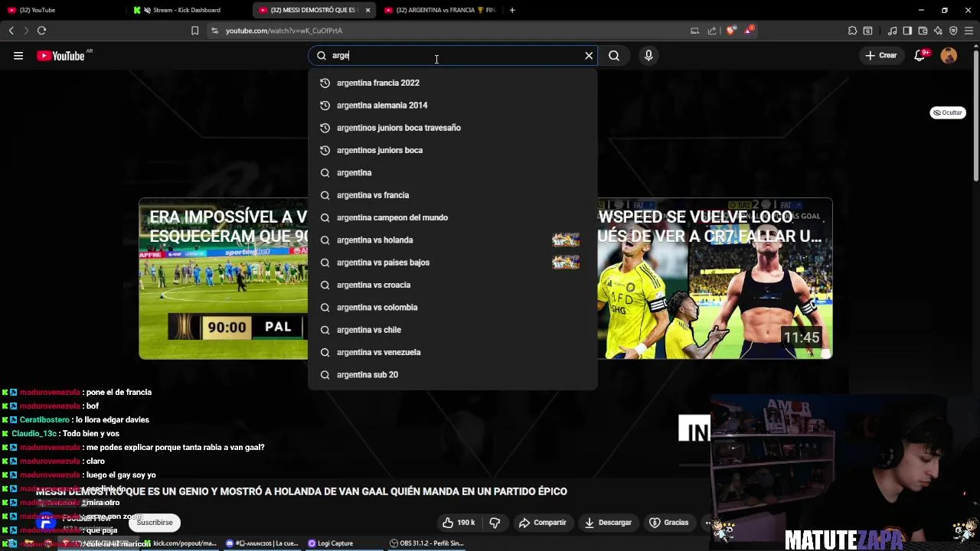Close the 'MESSI DEMOSTRÓ' active tab
This screenshot has height=551, width=980.
click(x=368, y=10)
